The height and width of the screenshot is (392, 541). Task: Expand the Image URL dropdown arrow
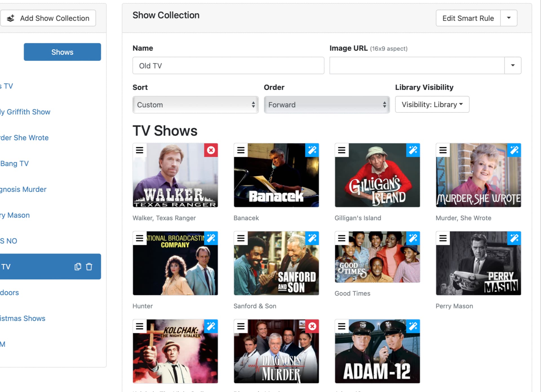tap(513, 65)
